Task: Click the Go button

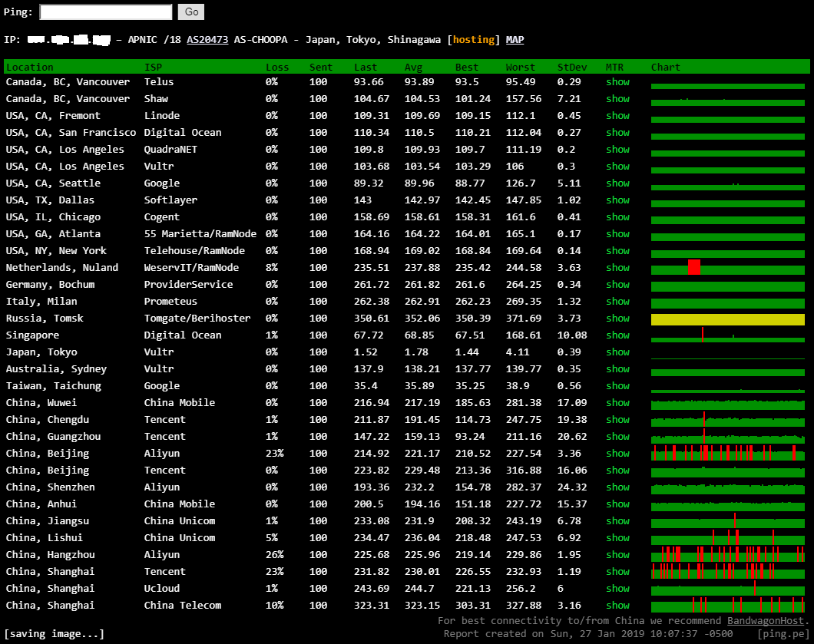Action: point(191,12)
